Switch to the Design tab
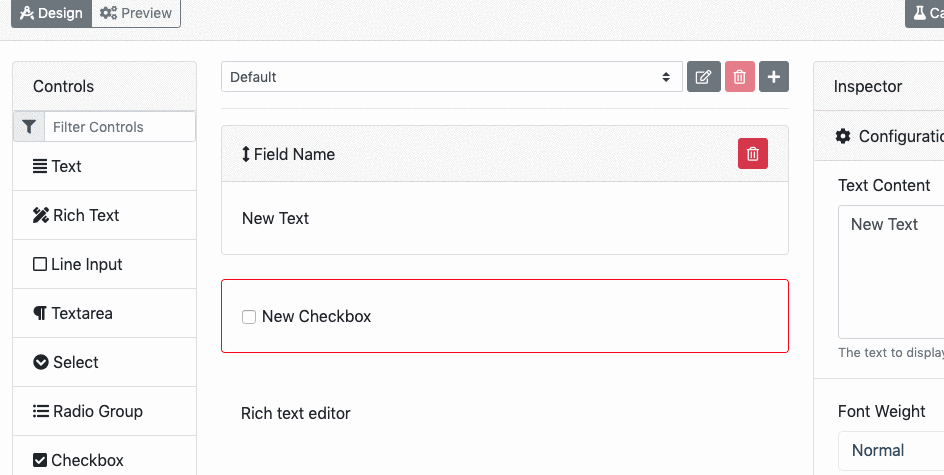This screenshot has width=944, height=475. point(51,13)
